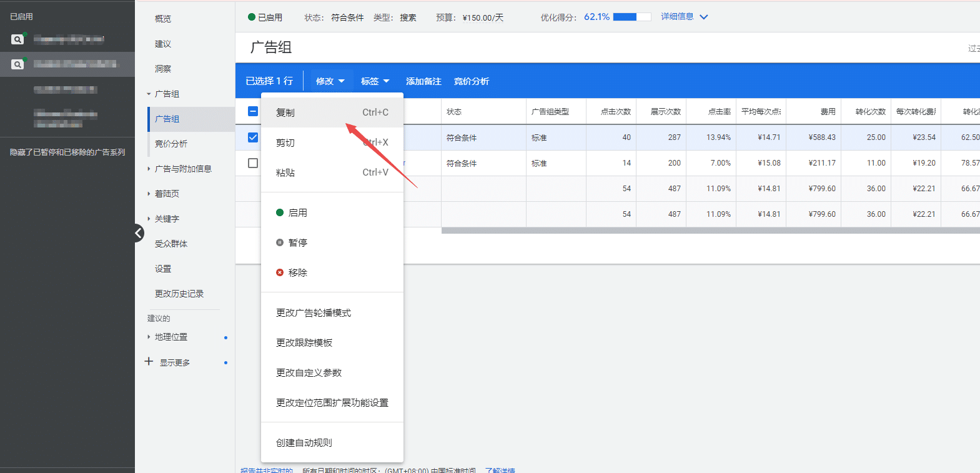
Task: Click 竞价分析 in the blue bar
Action: pyautogui.click(x=472, y=81)
